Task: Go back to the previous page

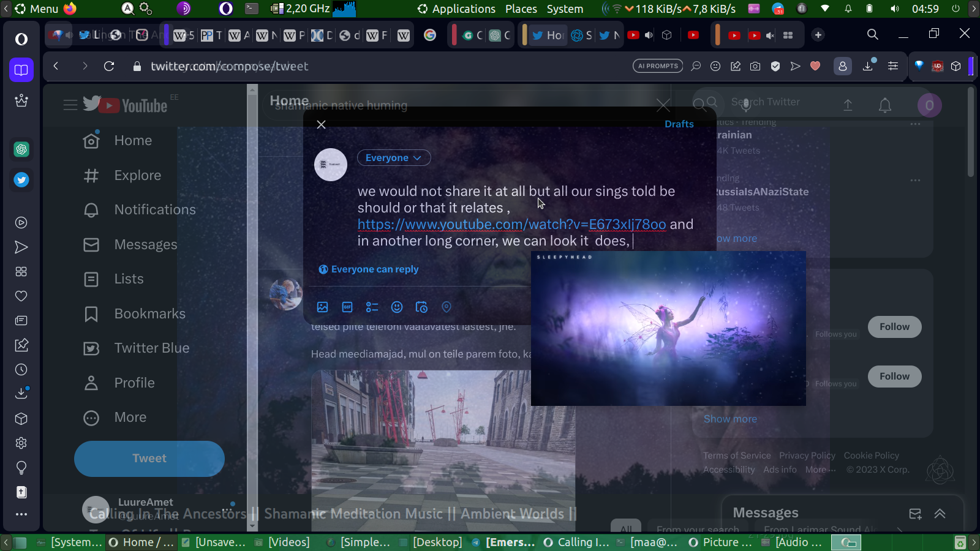Action: [x=56, y=66]
